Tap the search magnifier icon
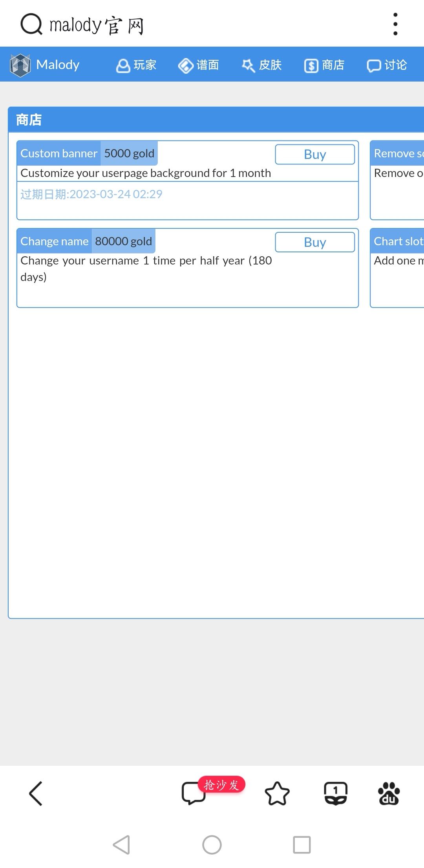The width and height of the screenshot is (424, 868). point(31,24)
